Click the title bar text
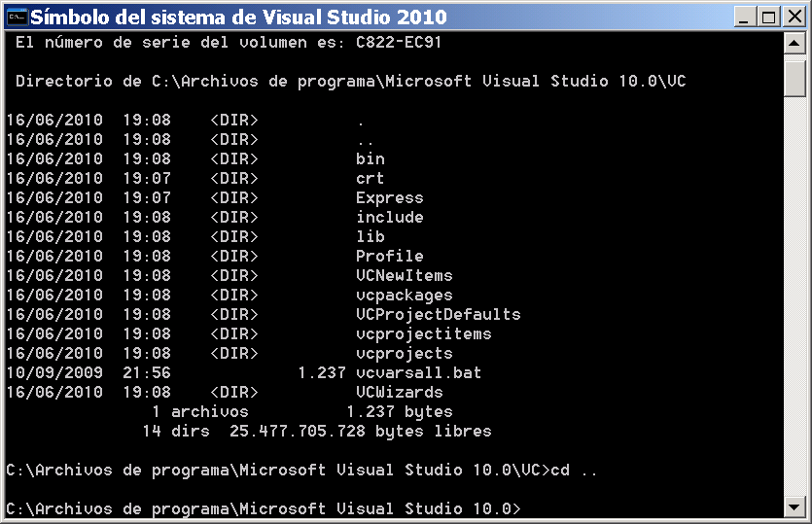This screenshot has width=812, height=524. click(x=238, y=17)
